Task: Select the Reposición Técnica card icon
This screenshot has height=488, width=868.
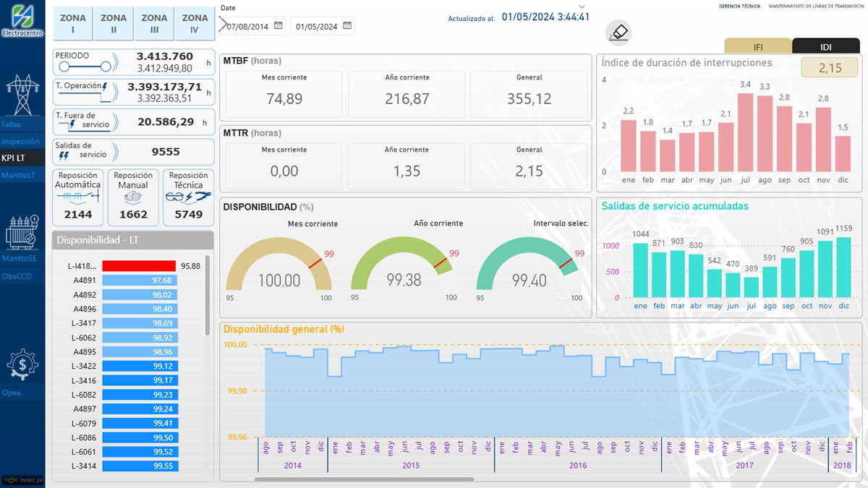Action: pyautogui.click(x=189, y=196)
